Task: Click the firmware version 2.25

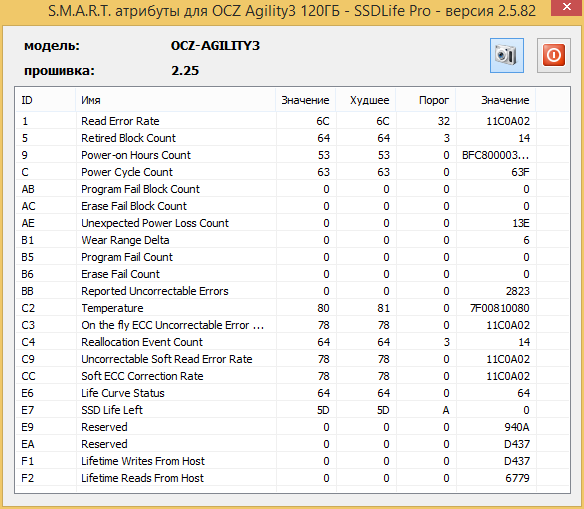Action: click(x=185, y=70)
